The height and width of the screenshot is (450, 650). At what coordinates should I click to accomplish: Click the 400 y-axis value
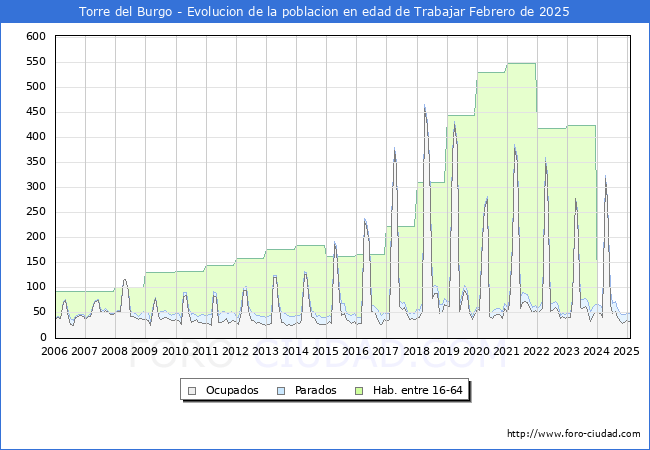point(36,137)
